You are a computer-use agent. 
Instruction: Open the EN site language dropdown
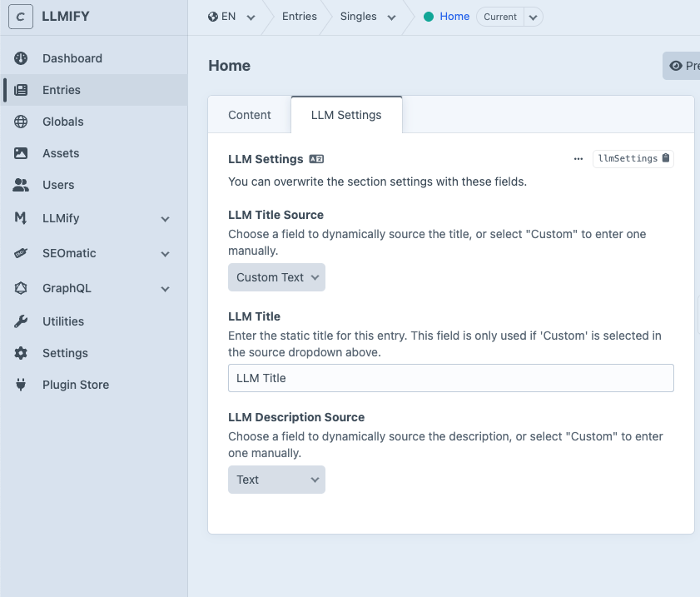pos(251,17)
